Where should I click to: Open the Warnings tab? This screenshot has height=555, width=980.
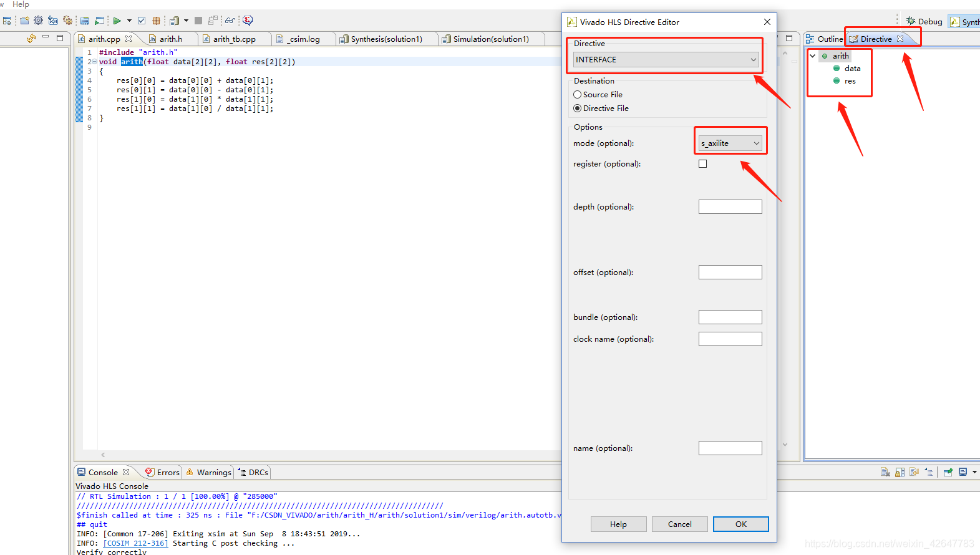[209, 472]
